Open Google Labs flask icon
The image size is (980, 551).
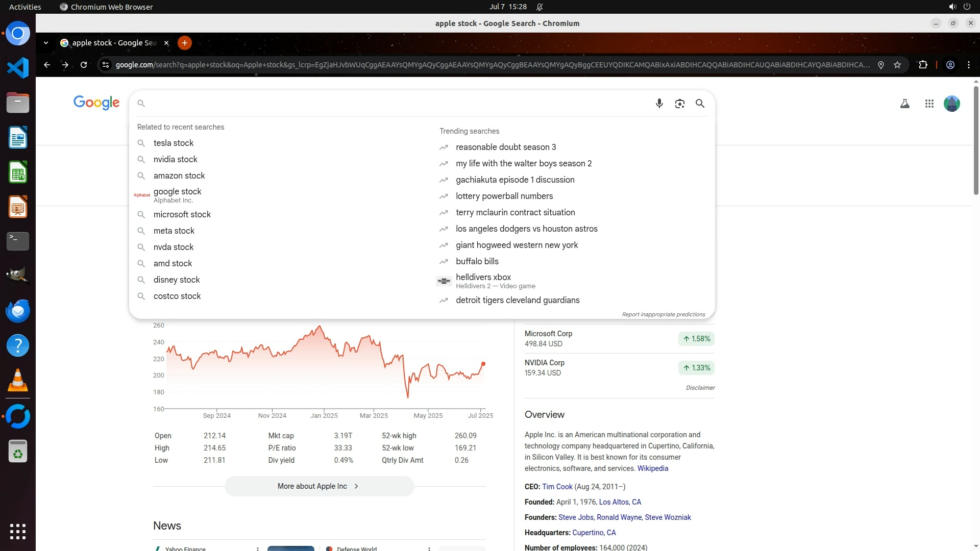[904, 104]
